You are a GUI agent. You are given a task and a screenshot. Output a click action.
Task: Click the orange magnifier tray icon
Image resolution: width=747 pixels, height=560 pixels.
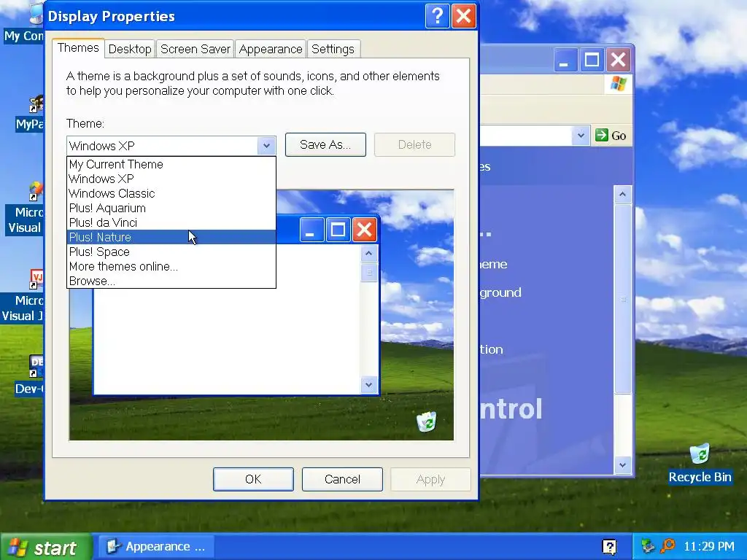pos(668,545)
